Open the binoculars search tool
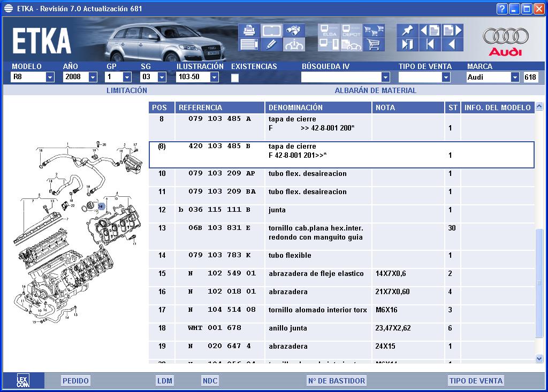The height and width of the screenshot is (392, 548). coord(294,30)
